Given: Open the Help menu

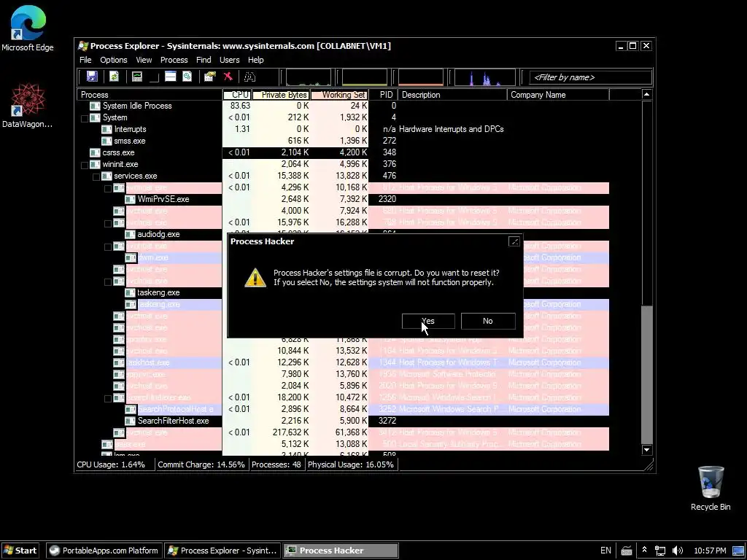Looking at the screenshot, I should 255,60.
